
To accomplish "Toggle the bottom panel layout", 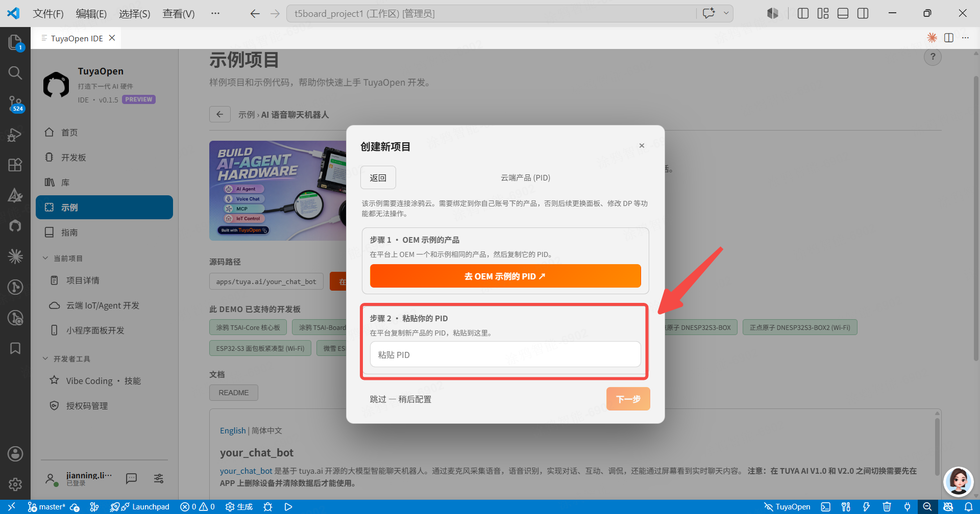I will tap(843, 14).
